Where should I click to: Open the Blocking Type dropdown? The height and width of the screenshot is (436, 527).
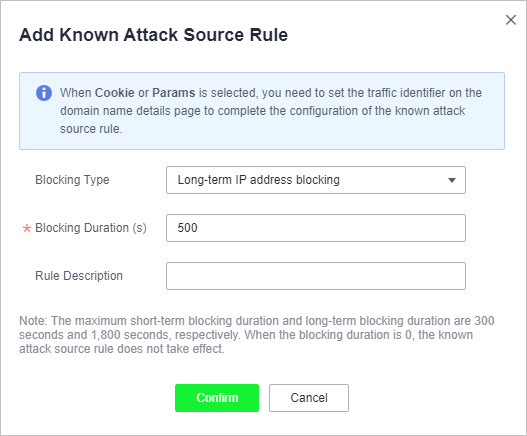coord(316,180)
